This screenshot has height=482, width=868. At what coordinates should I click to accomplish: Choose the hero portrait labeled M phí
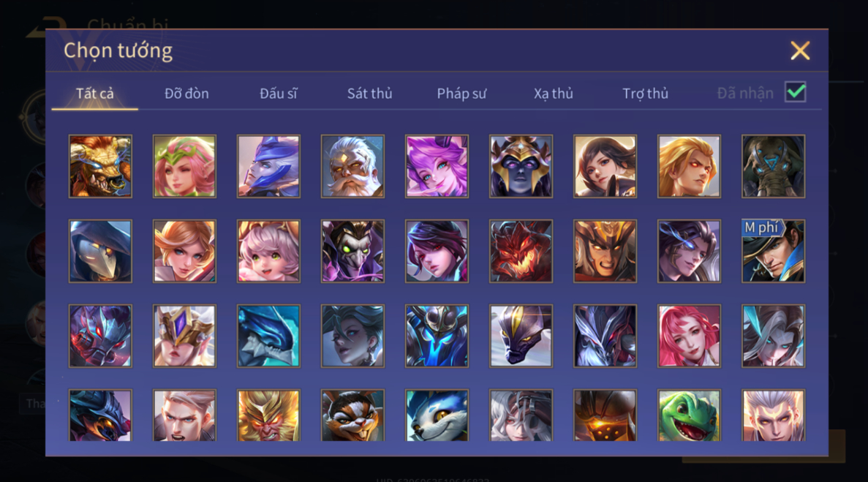[x=774, y=251]
